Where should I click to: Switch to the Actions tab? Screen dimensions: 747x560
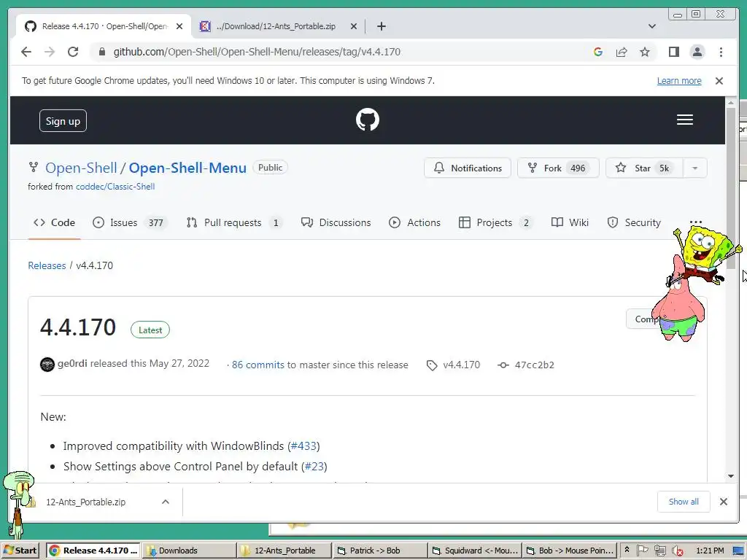point(414,222)
